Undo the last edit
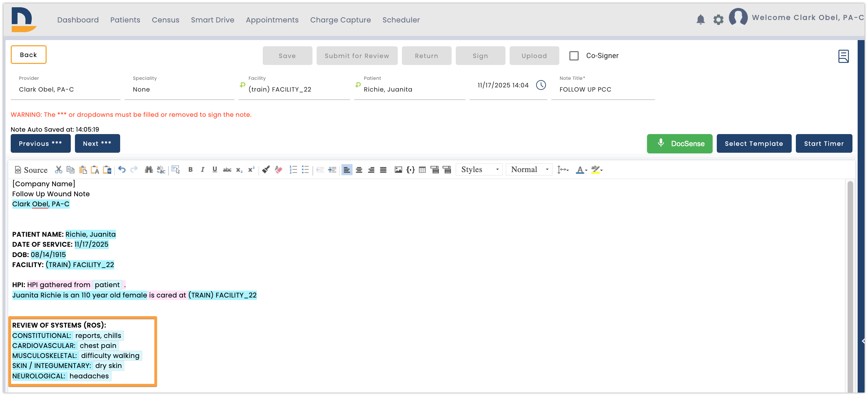Image resolution: width=868 pixels, height=396 pixels. tap(122, 170)
